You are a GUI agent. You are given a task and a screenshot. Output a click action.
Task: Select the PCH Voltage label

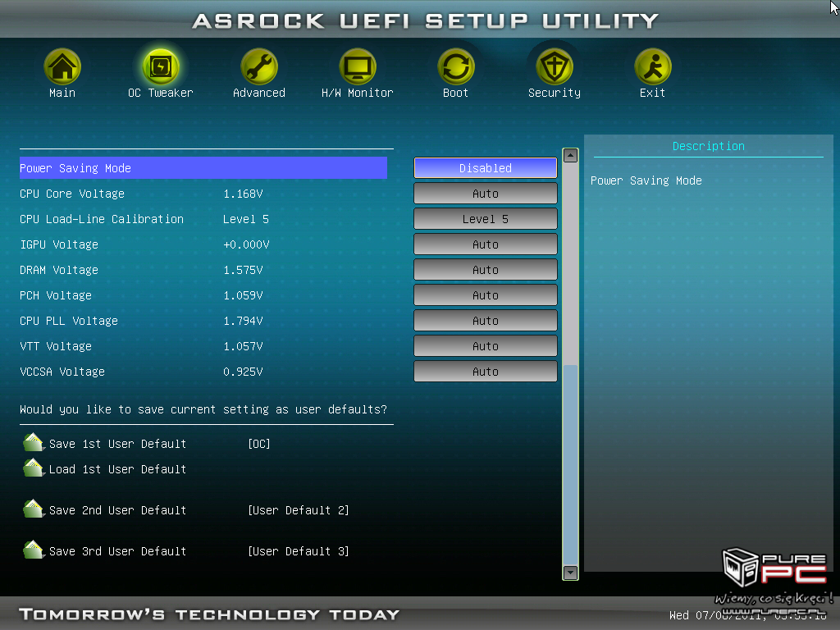click(56, 295)
